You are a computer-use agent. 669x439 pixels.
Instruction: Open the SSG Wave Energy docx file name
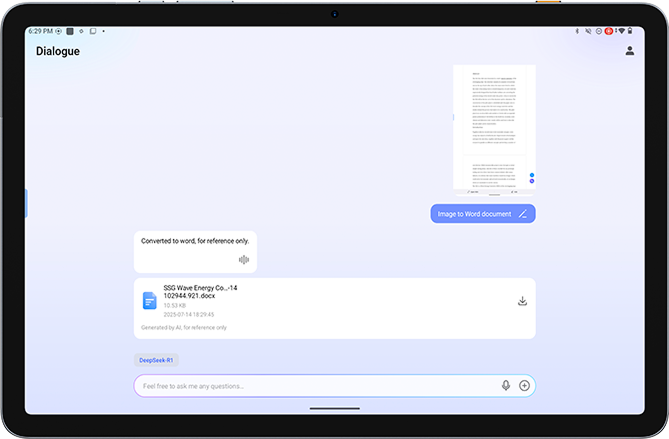[x=200, y=292]
